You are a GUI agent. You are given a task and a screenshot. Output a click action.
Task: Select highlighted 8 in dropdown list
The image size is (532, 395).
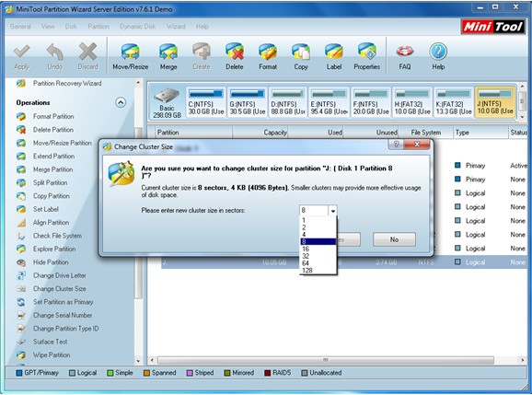(318, 241)
